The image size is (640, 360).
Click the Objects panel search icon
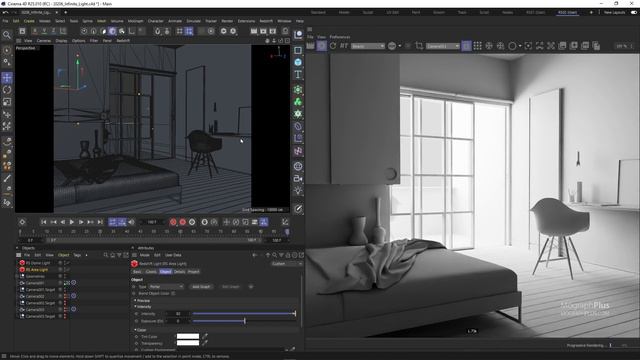pyautogui.click(x=106, y=255)
